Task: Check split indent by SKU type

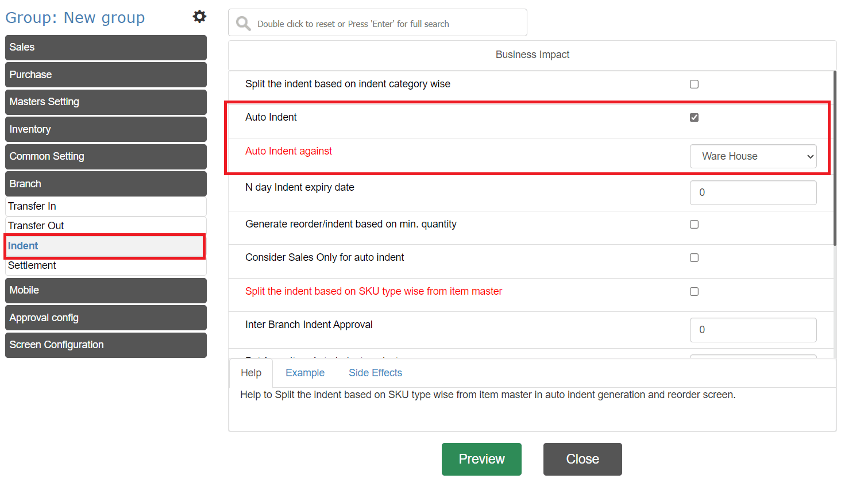Action: pos(694,292)
